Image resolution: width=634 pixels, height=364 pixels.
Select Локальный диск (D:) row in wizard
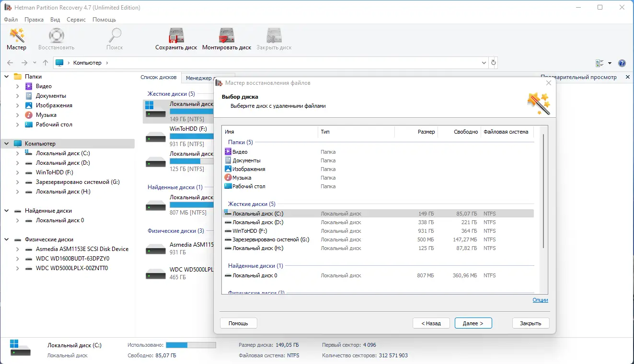pyautogui.click(x=379, y=222)
